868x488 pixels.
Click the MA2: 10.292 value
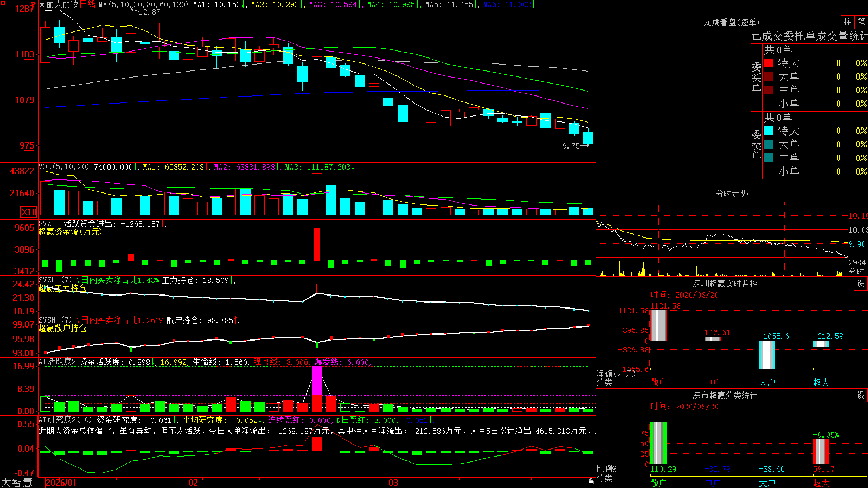point(277,4)
